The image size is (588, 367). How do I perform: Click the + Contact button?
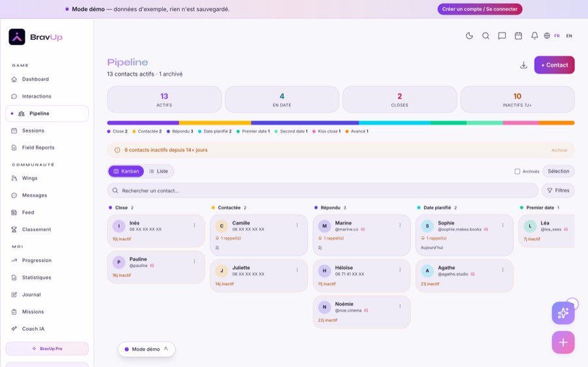pyautogui.click(x=554, y=65)
